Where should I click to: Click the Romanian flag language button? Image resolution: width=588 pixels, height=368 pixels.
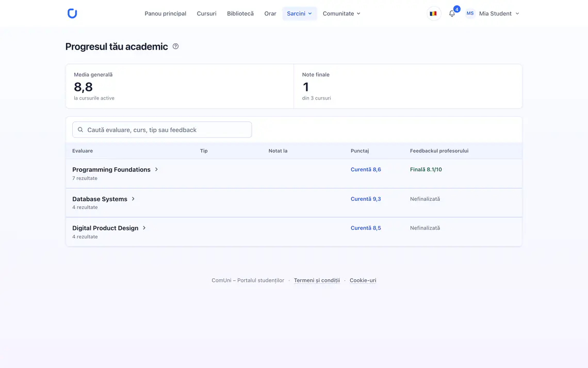point(433,13)
